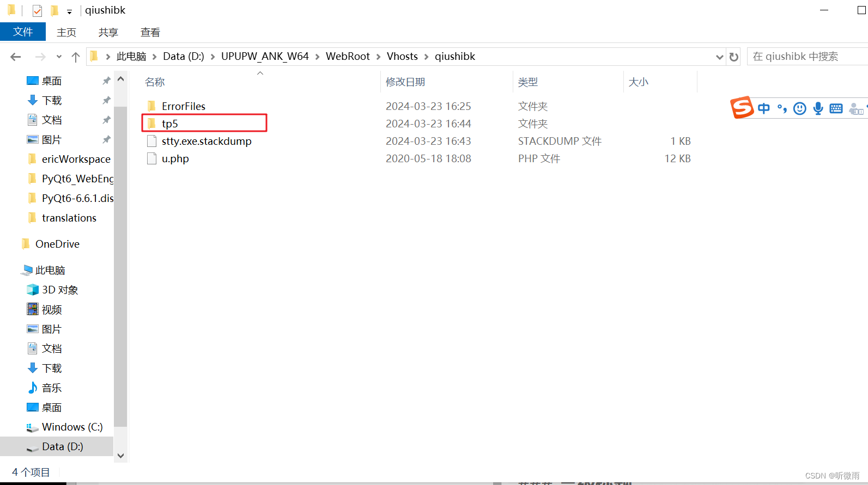Click the tp5 modified date 2024-03-23 16:44

pyautogui.click(x=428, y=124)
